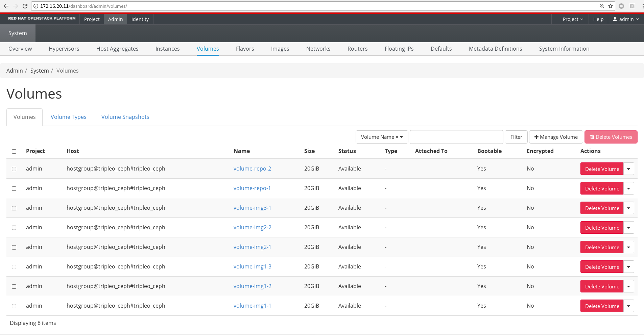
Task: Click Admin breadcrumb link
Action: coord(15,71)
